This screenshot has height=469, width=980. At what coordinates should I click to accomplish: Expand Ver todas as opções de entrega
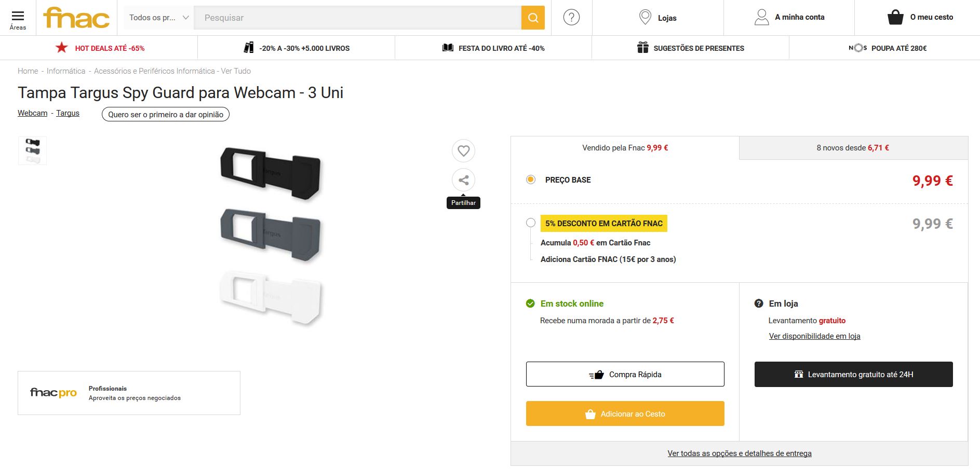coord(739,453)
